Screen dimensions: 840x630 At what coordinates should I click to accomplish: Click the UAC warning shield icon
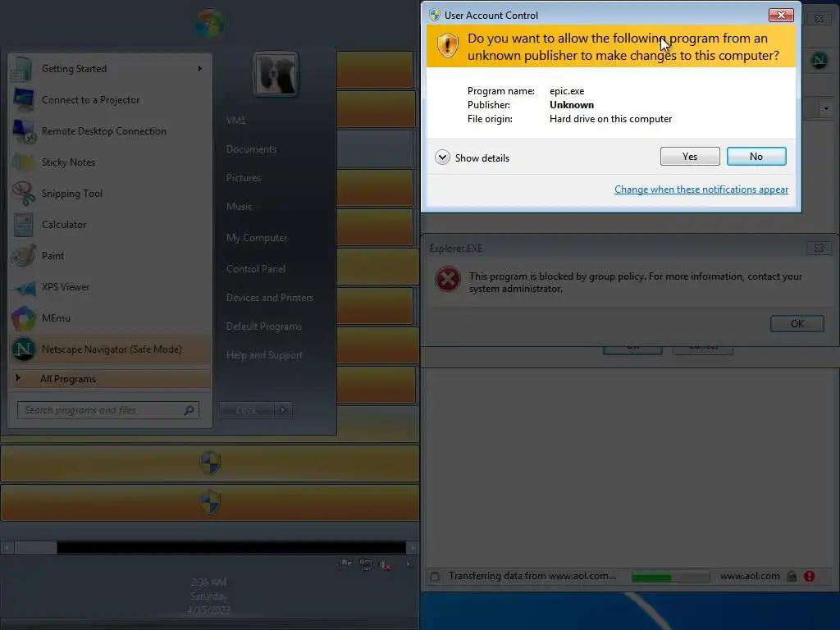[x=447, y=46]
